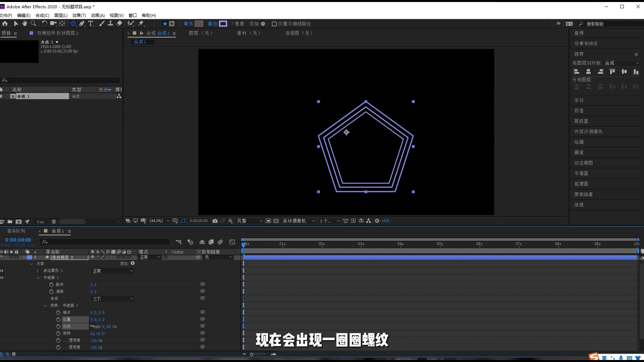Select the Hand tool
Image resolution: width=644 pixels, height=362 pixels.
[24, 23]
